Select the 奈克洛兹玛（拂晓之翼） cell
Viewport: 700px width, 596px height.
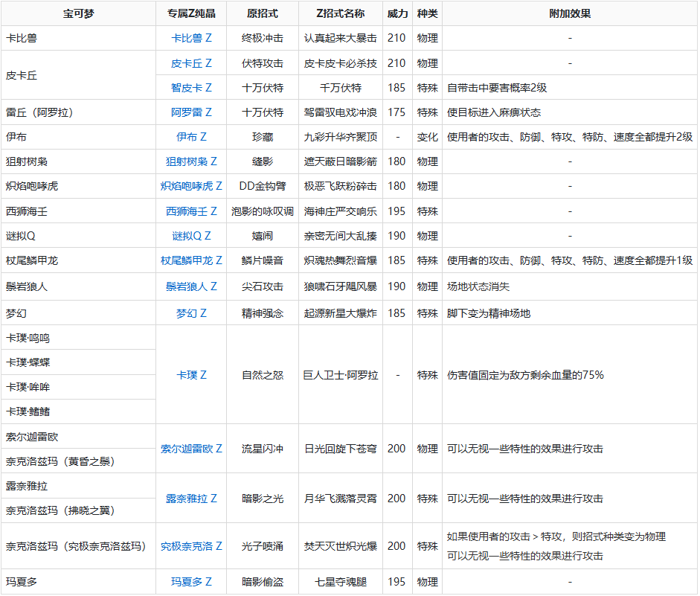(x=79, y=510)
